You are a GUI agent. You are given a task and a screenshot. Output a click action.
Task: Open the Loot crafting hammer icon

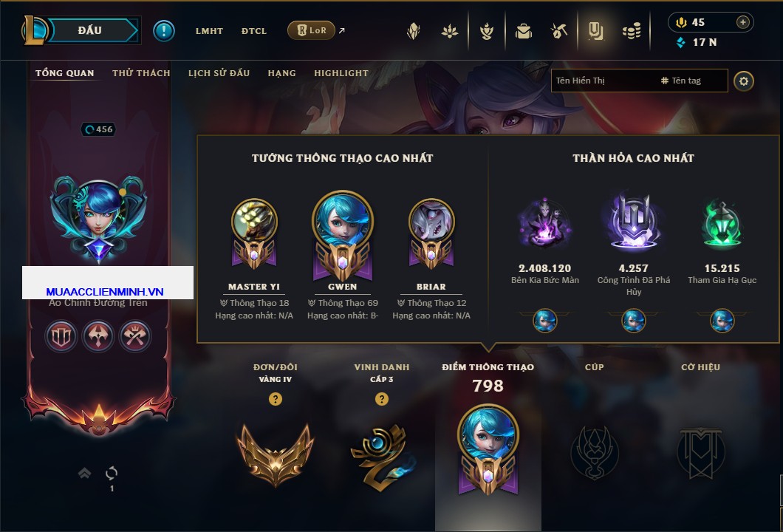pos(558,32)
